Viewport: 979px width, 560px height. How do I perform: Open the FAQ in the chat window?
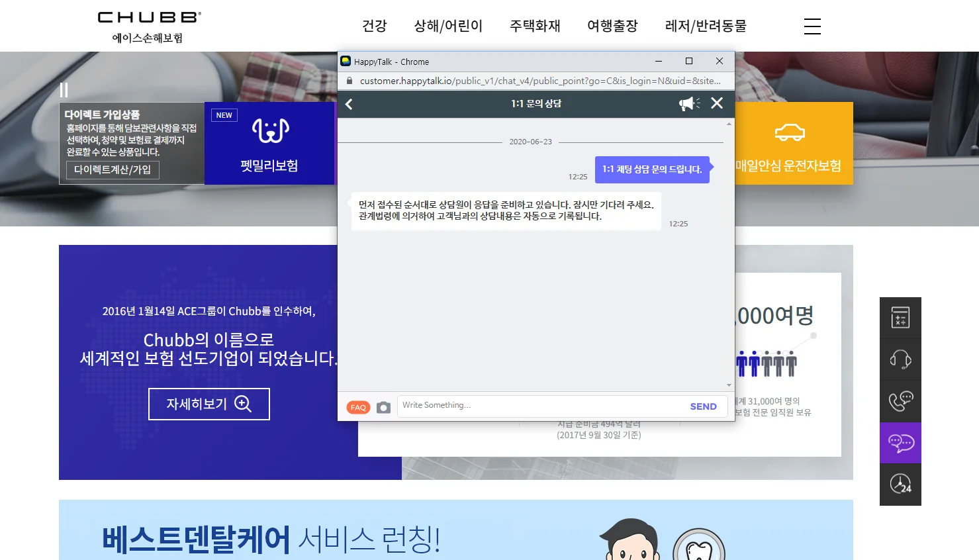pyautogui.click(x=358, y=406)
